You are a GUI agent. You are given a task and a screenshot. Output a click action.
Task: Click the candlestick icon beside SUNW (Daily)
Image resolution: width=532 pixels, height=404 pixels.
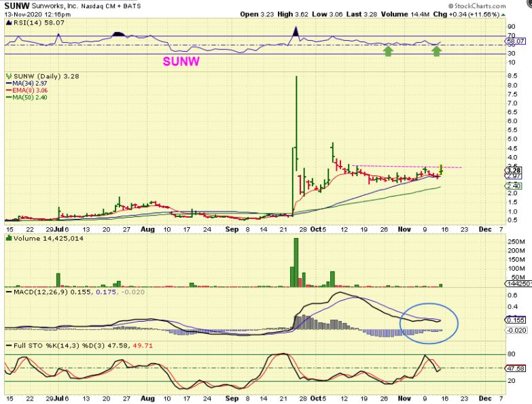point(9,76)
